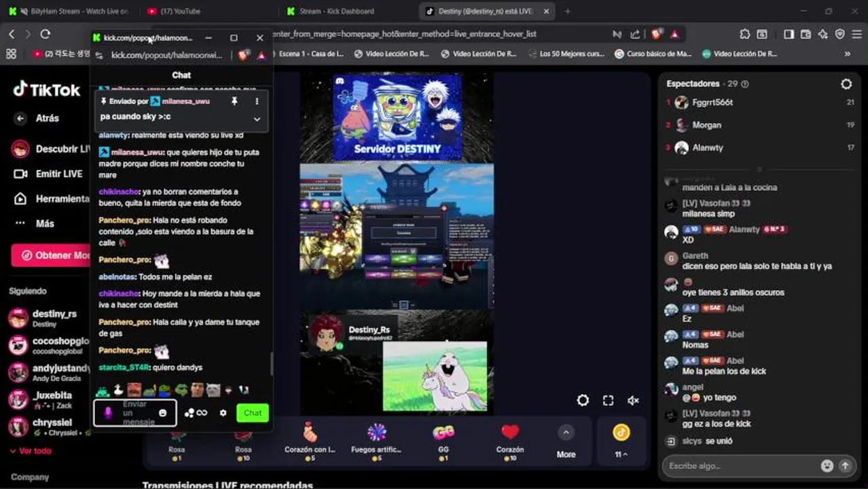Click the Brave Shields icon in Kick popout
This screenshot has height=489, width=868.
point(243,56)
